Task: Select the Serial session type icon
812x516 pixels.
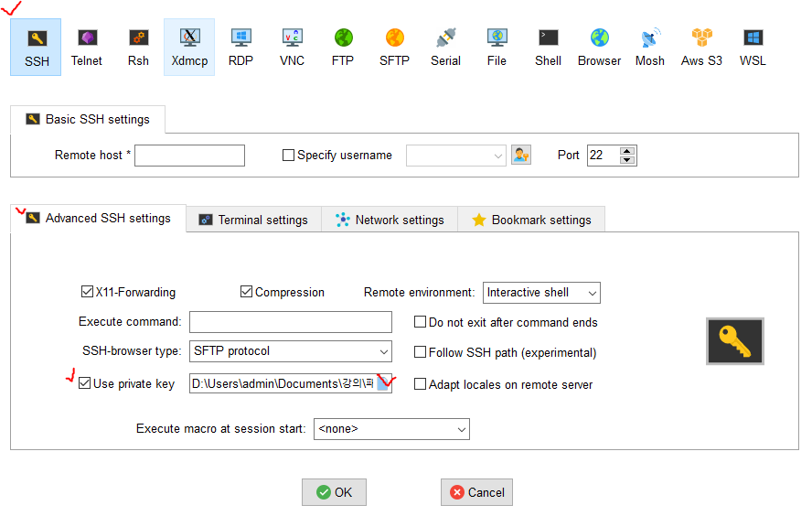Action: (445, 48)
